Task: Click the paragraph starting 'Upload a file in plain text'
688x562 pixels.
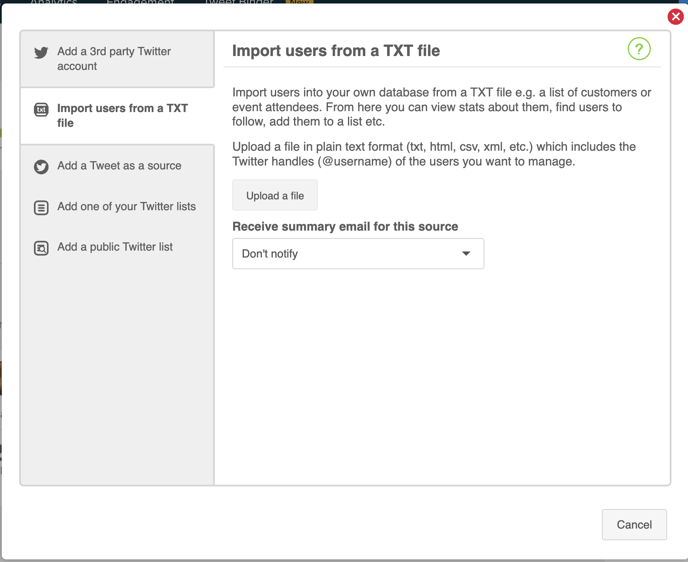Action: [x=434, y=154]
